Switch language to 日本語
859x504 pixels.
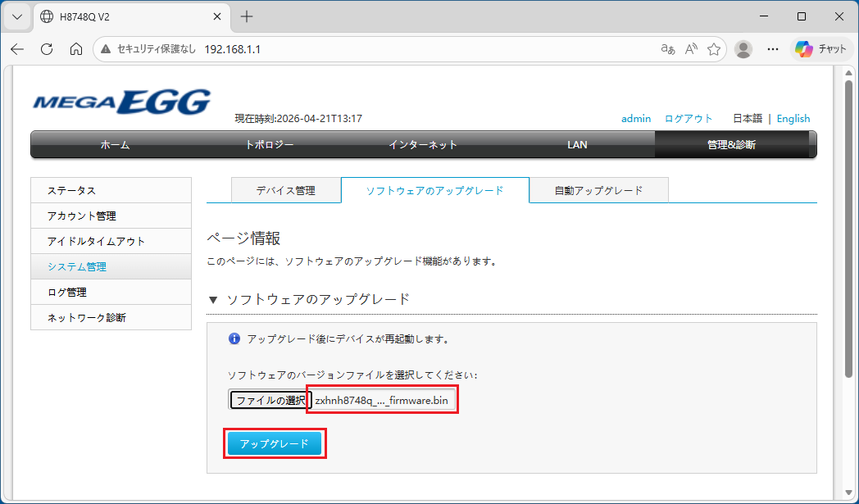pos(748,118)
